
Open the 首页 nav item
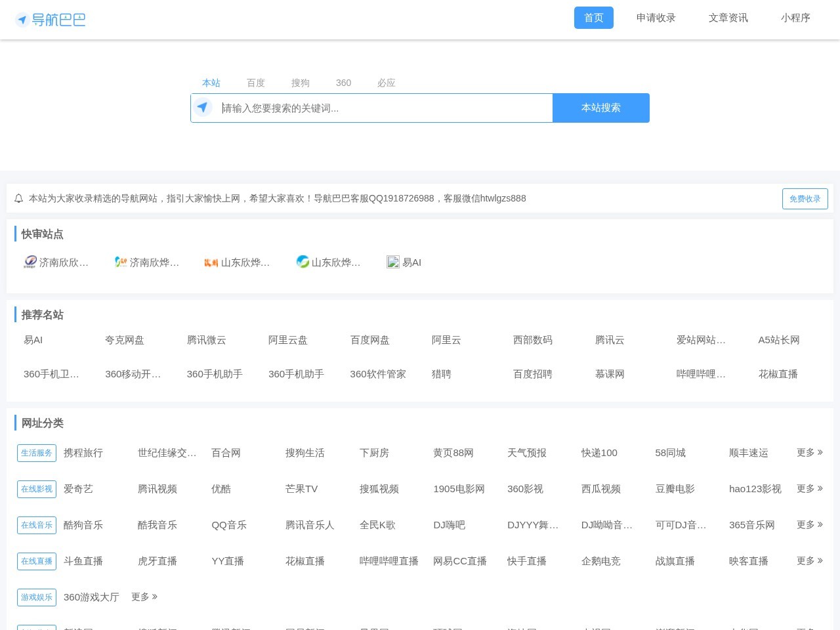click(x=594, y=18)
